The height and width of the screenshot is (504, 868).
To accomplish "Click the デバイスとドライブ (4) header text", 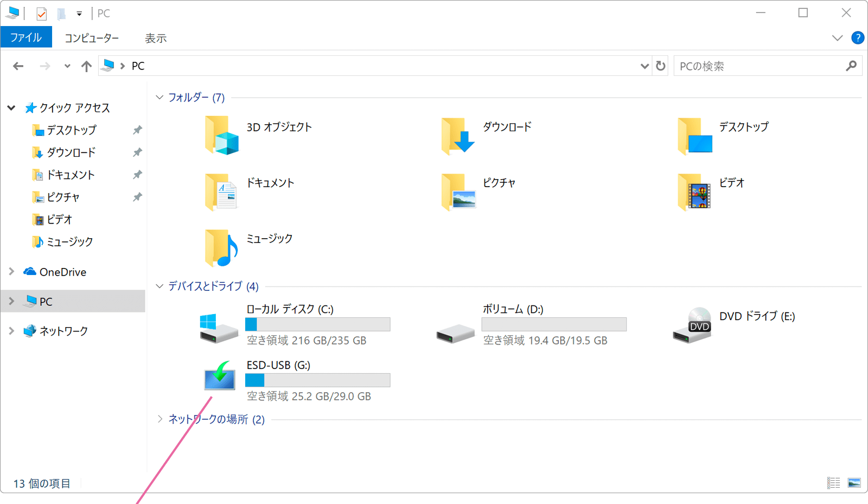I will [213, 286].
